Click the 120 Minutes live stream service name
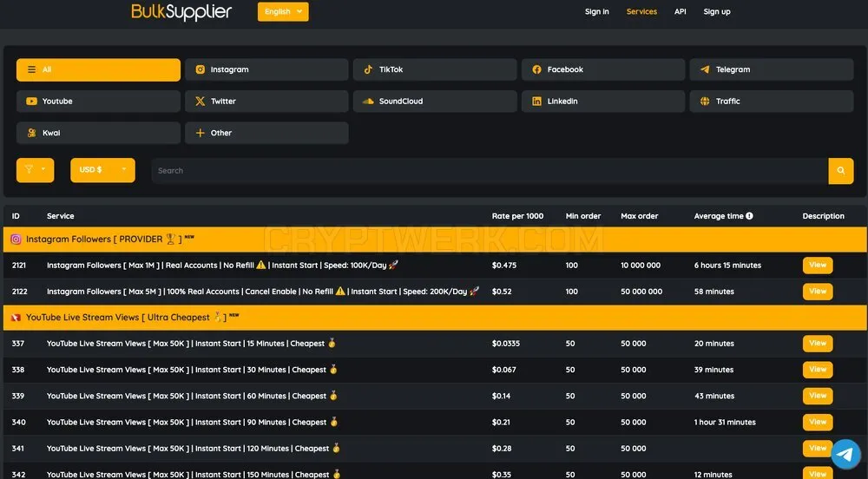This screenshot has height=479, width=868. pos(194,449)
